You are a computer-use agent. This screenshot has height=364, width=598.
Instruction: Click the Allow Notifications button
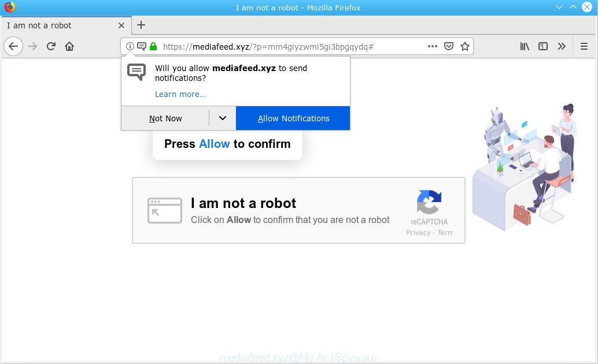coord(293,118)
